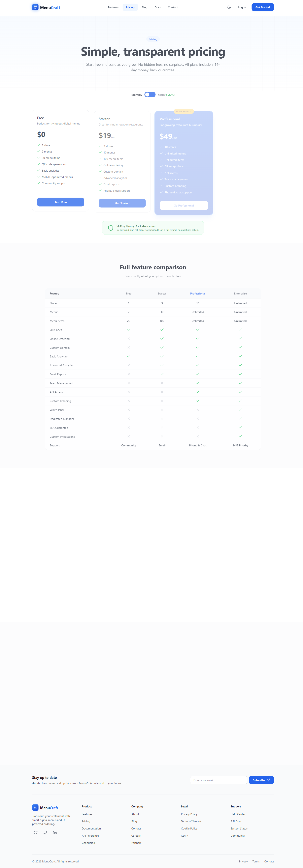
Task: Open the MenuCraft Twitter profile icon
Action: (x=36, y=832)
